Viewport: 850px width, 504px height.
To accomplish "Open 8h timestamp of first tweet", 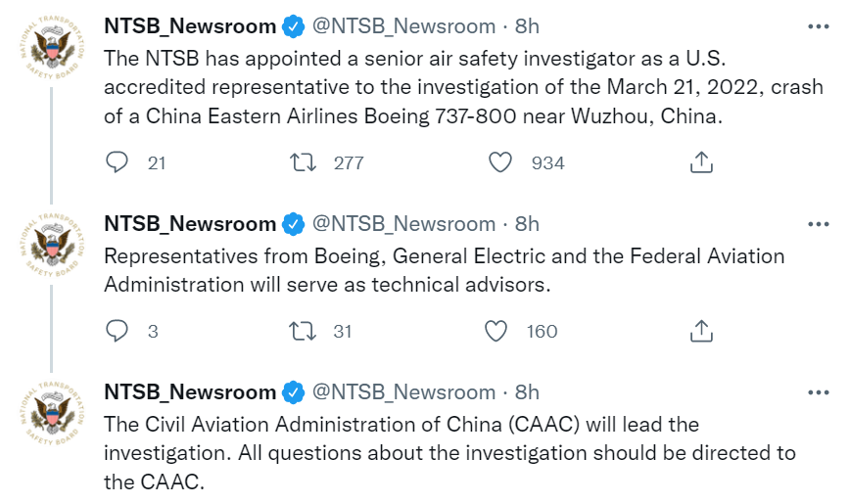I will (527, 26).
